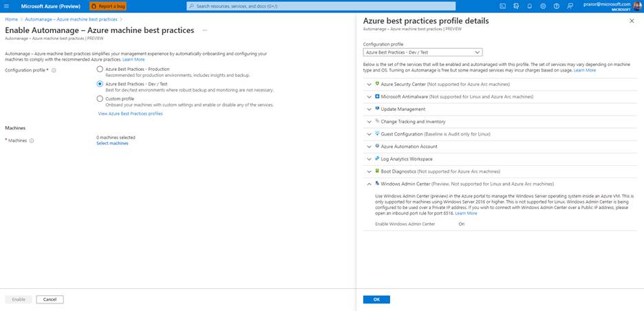Expand the Guest Configuration section

click(x=369, y=134)
